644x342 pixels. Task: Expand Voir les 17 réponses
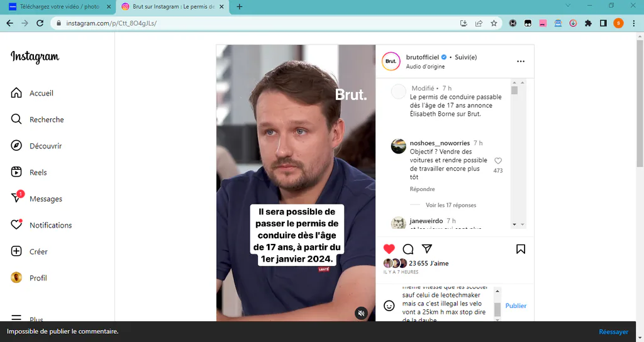[x=450, y=205]
